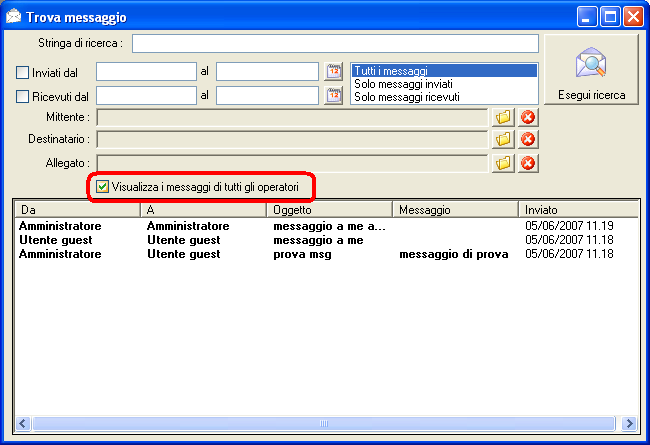Focus the Stringa di ricerca text field

point(335,44)
